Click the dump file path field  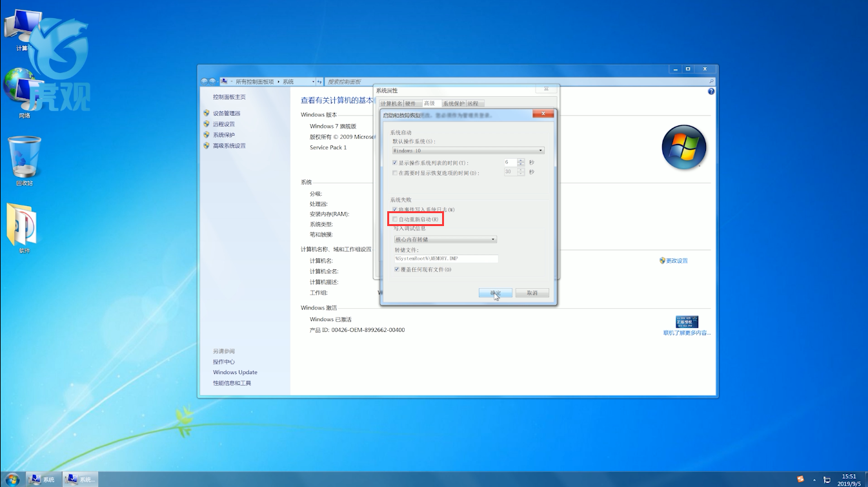(x=446, y=259)
